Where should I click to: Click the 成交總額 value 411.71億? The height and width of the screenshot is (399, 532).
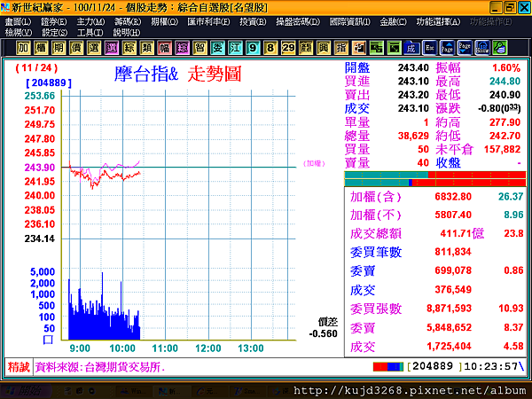pos(462,233)
